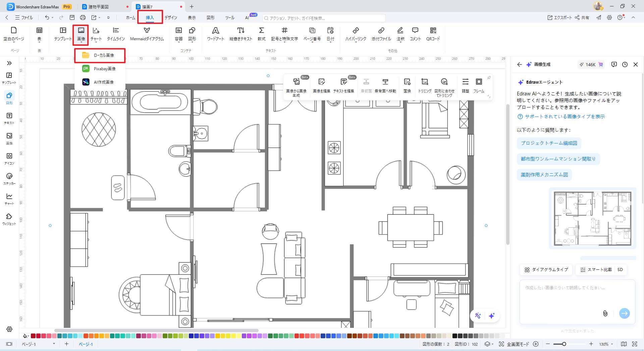Expand the left sidebar with double chevron
Viewport: 644px width, 351px height.
tap(9, 63)
